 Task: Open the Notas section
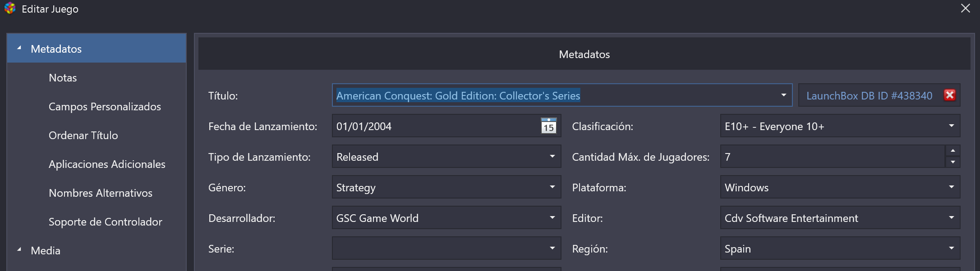click(63, 77)
